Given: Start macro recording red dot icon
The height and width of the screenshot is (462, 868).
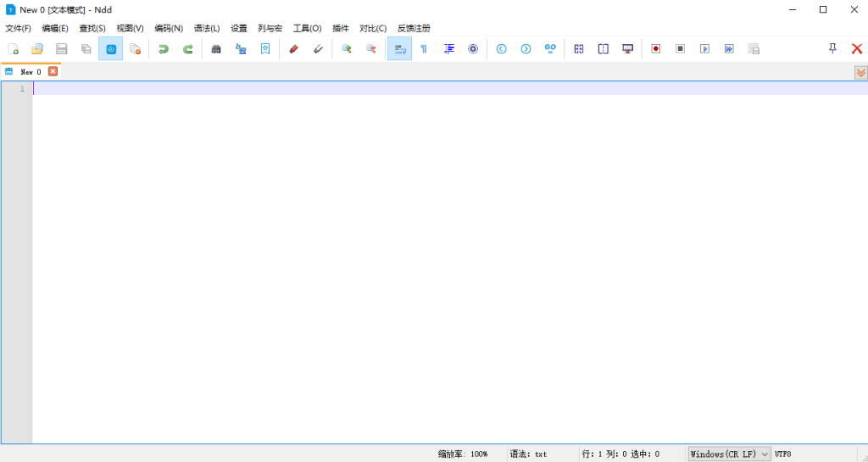Looking at the screenshot, I should pos(656,48).
